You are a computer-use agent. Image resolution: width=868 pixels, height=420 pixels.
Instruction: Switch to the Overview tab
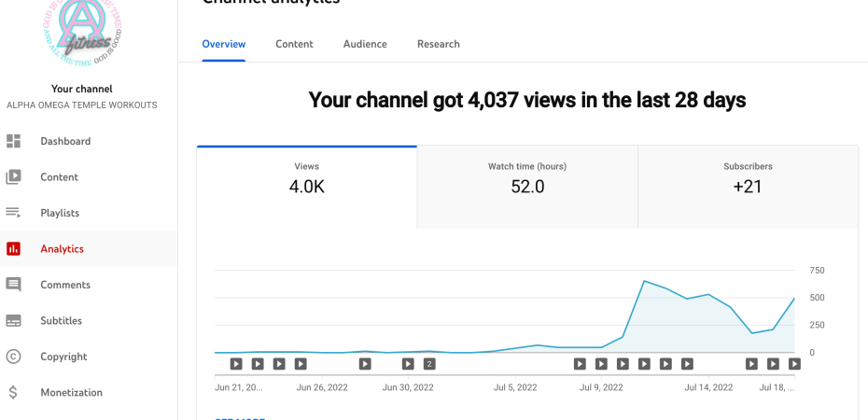(224, 44)
